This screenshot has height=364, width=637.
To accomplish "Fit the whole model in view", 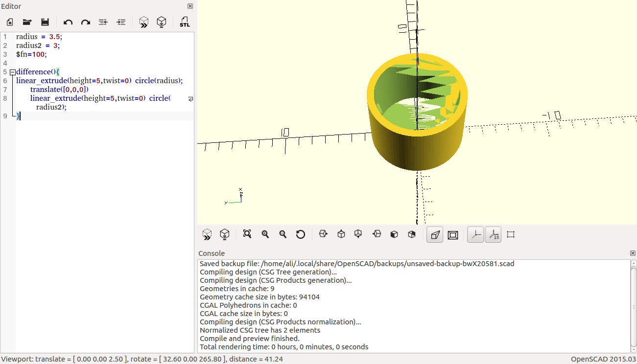I will tap(247, 234).
